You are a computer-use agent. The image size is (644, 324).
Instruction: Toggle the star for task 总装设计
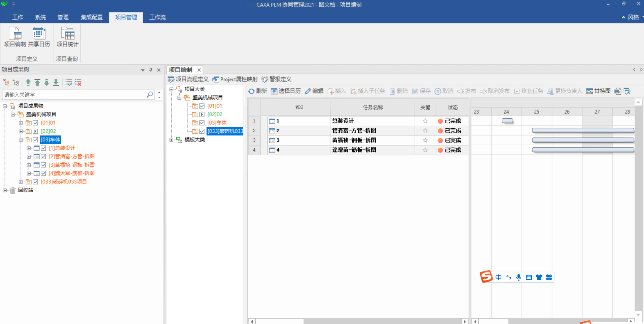[x=425, y=121]
